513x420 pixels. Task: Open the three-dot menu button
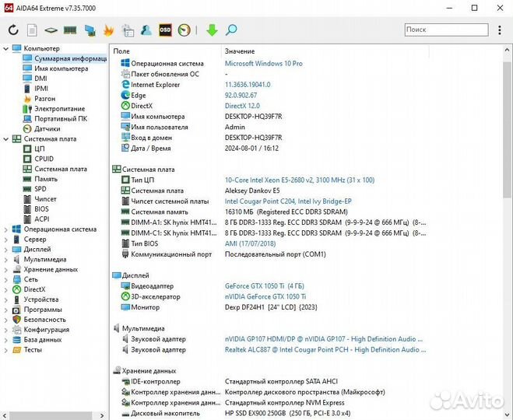[499, 30]
